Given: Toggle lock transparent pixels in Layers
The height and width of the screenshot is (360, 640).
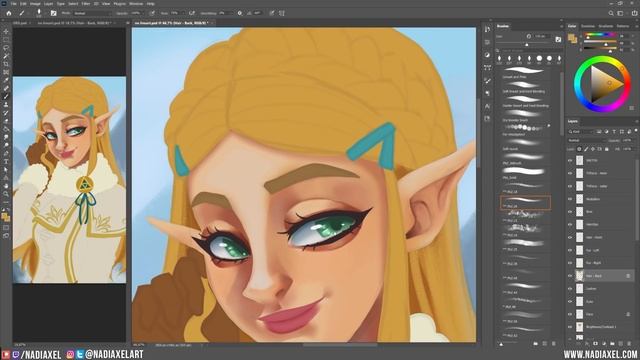Looking at the screenshot, I should pyautogui.click(x=579, y=149).
